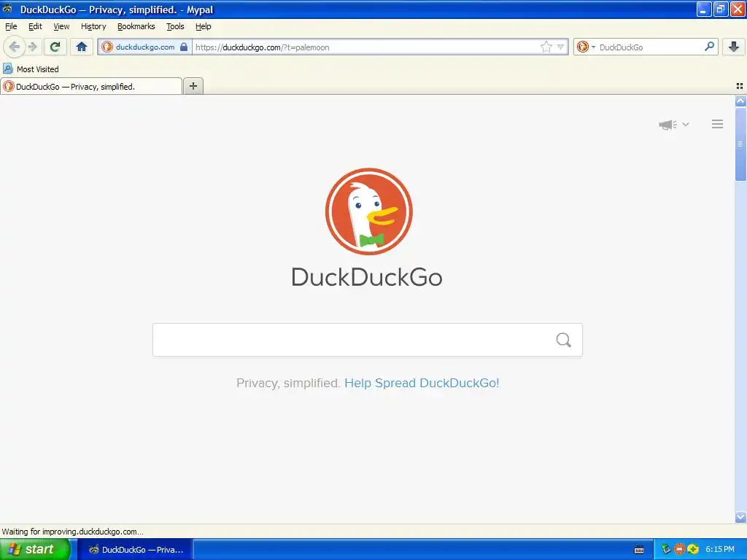Click the list all tabs icon
Image resolution: width=747 pixels, height=560 pixels.
(x=740, y=86)
